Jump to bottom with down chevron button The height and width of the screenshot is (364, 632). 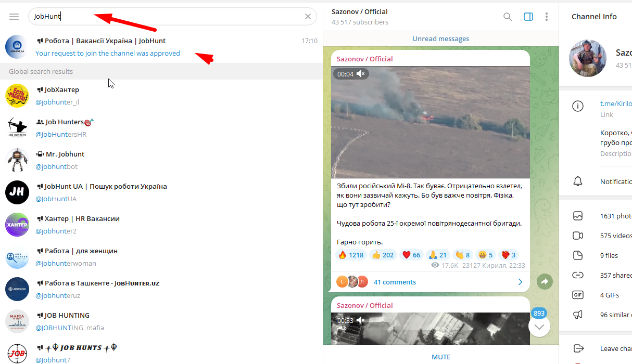coord(539,327)
